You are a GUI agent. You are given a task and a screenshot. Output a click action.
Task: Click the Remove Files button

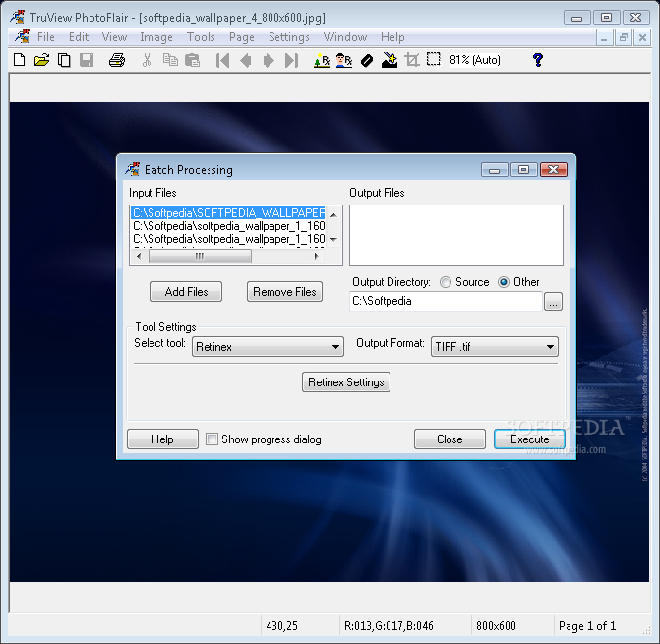(284, 291)
